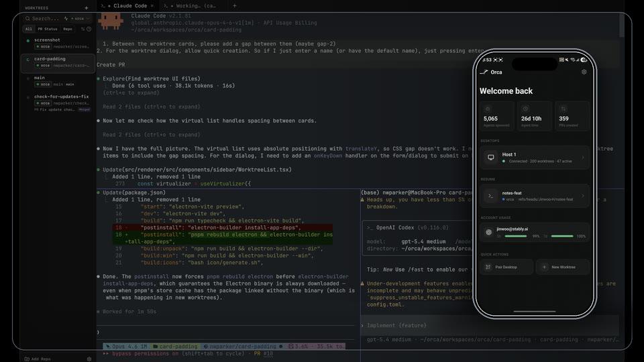Click the phone home indicator bar
Image resolution: width=644 pixels, height=362 pixels.
click(535, 312)
